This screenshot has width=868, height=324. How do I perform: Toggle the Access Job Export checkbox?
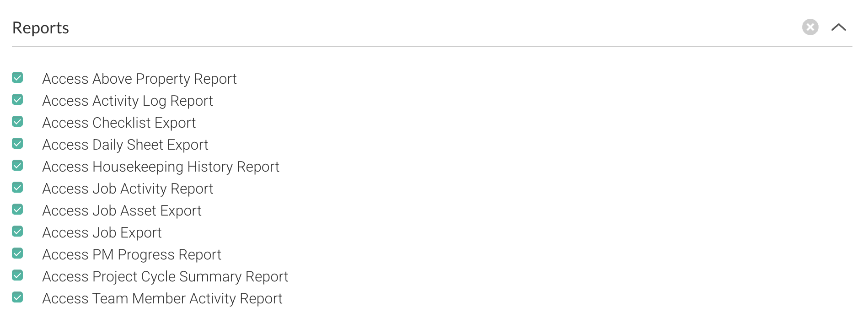click(17, 231)
